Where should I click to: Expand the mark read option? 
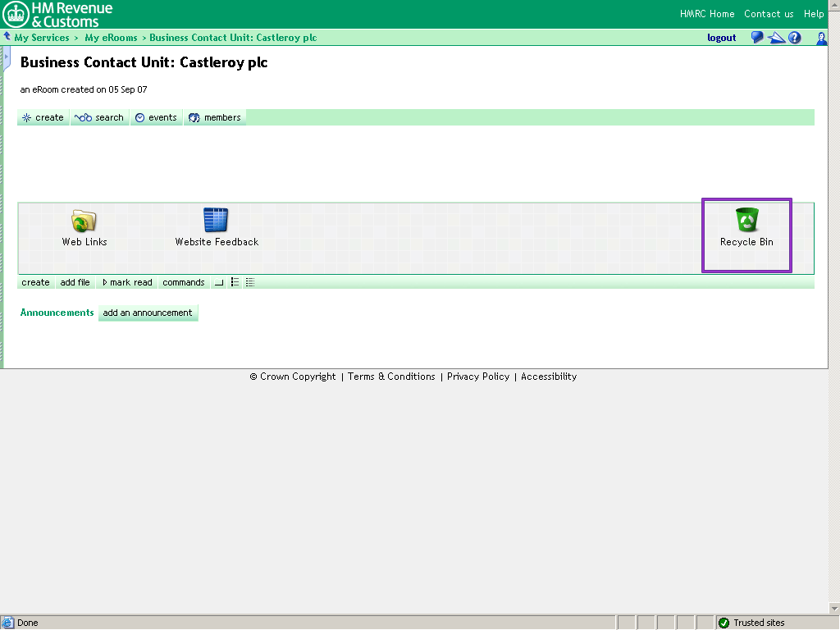click(x=127, y=282)
